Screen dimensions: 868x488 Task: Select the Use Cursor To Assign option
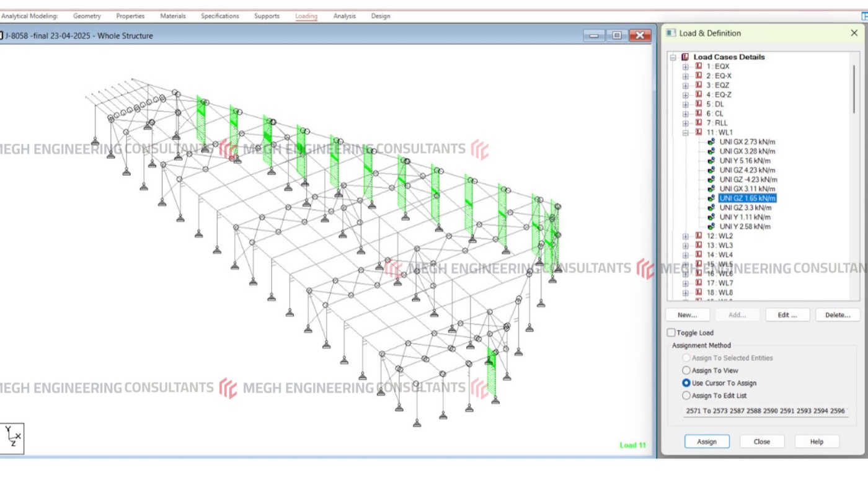[686, 383]
